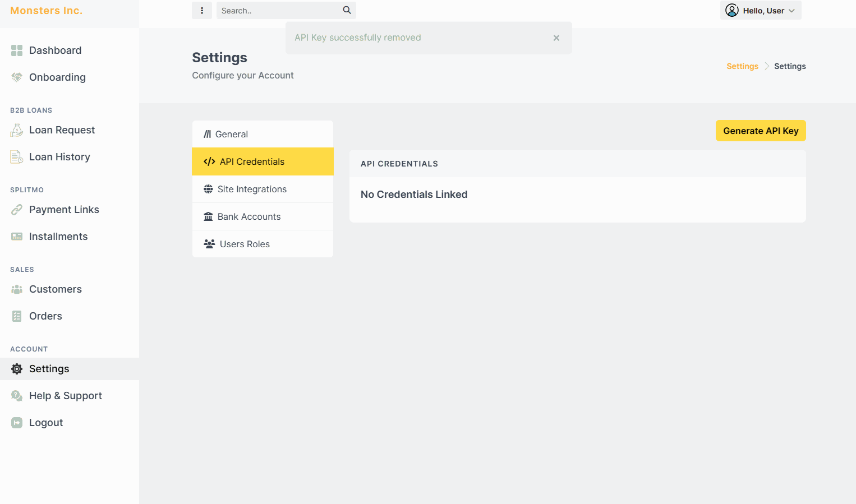
Task: Switch to the Site Integrations tab
Action: (252, 189)
